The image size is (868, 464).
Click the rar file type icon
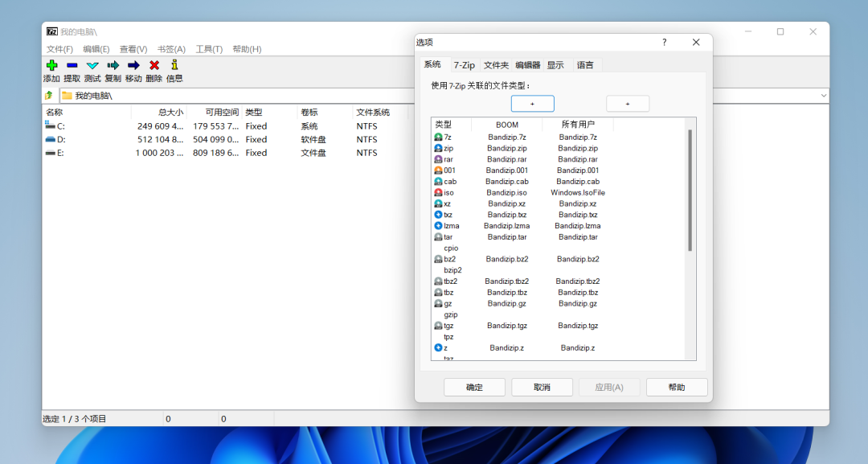click(x=438, y=159)
